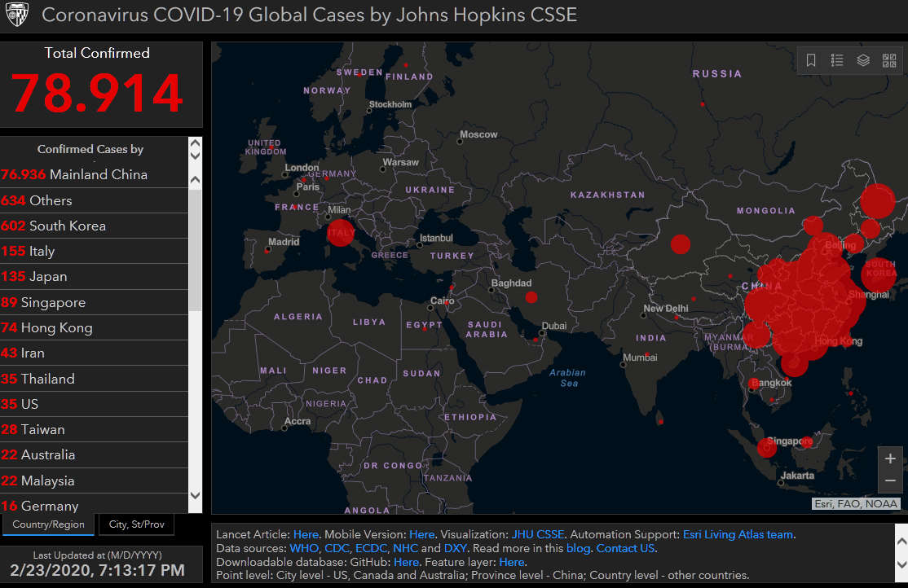Click the last updated timestamp 2/23/2020
Viewport: 908px width, 588px height.
[97, 570]
